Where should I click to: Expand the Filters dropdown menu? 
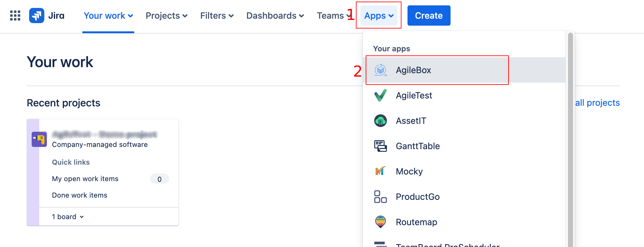tap(217, 16)
